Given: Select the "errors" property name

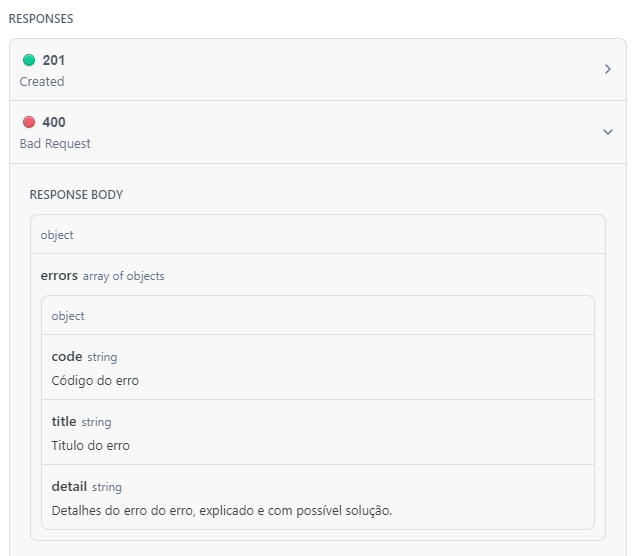Looking at the screenshot, I should point(59,275).
